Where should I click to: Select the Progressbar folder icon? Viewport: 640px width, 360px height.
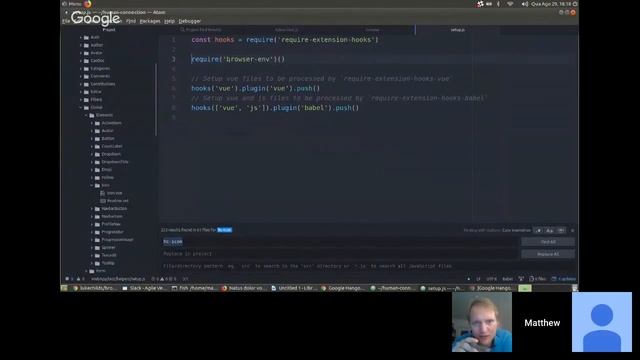click(97, 232)
